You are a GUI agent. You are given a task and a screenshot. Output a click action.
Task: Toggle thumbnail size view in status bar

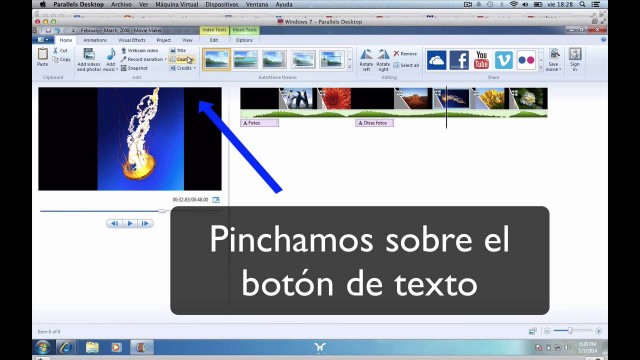click(x=532, y=331)
